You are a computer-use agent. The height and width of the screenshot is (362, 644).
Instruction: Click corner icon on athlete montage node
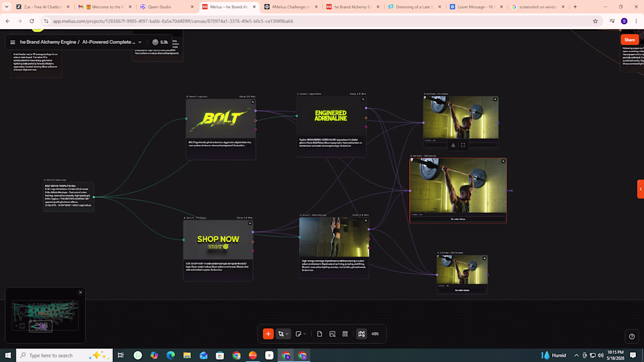coord(366,220)
